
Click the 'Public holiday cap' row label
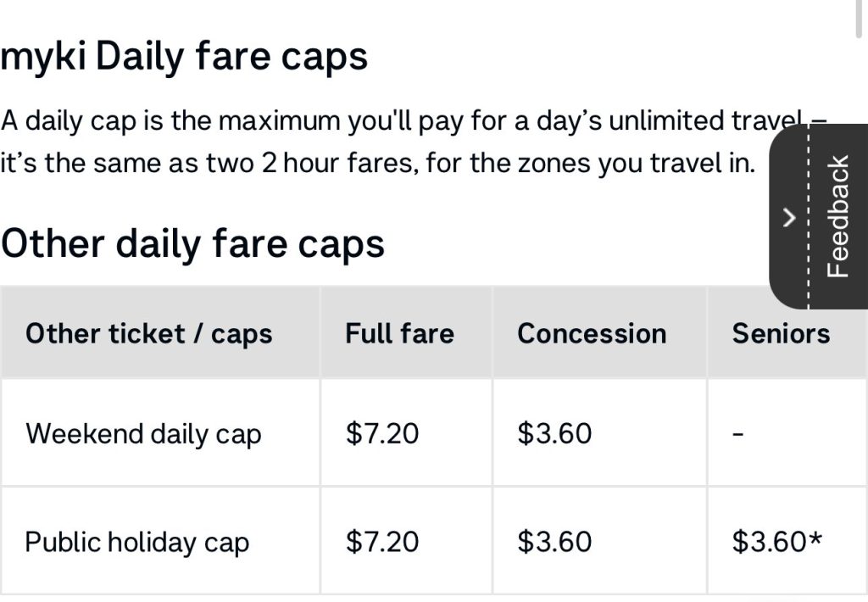137,542
